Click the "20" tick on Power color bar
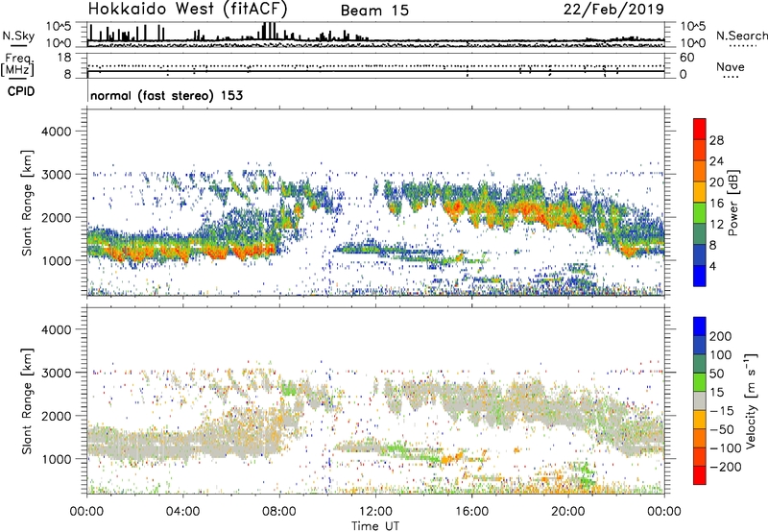 (716, 182)
